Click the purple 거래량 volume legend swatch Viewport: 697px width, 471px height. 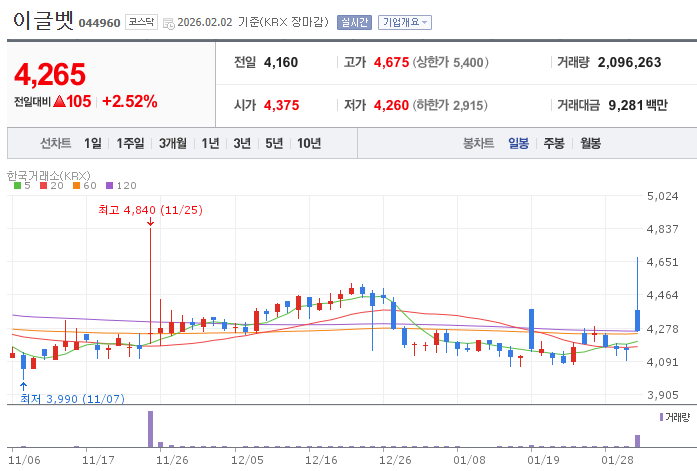661,417
